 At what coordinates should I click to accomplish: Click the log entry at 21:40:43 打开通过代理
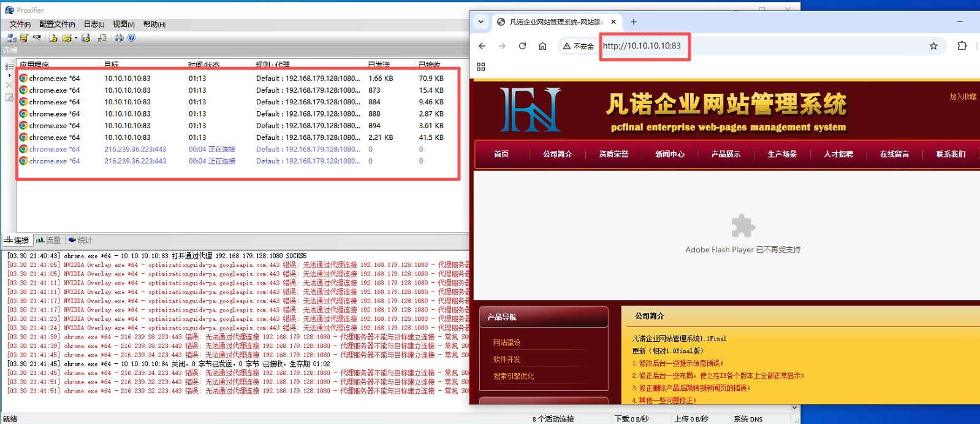point(157,256)
